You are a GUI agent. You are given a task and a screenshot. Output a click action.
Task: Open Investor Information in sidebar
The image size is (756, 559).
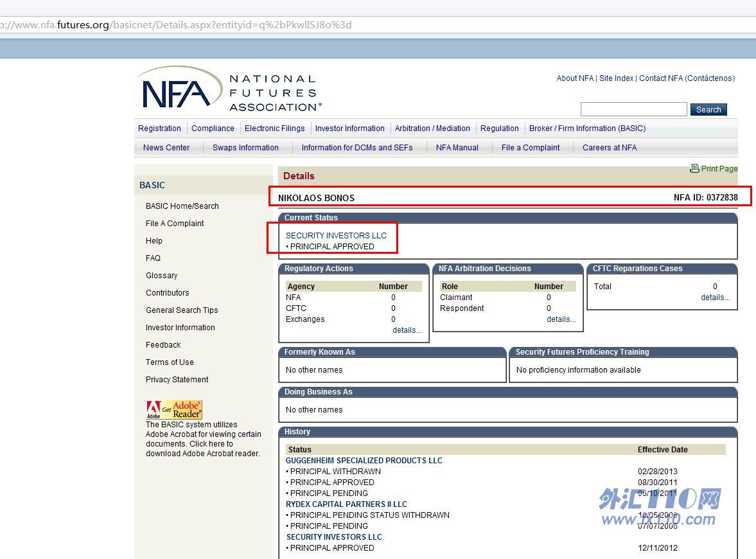tap(180, 328)
